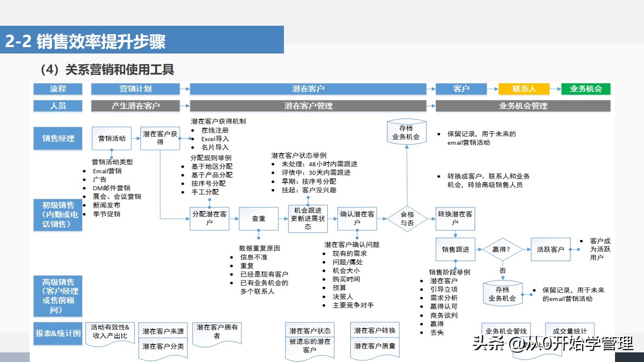Click the 流程 header box
The image size is (644, 362).
(x=58, y=89)
